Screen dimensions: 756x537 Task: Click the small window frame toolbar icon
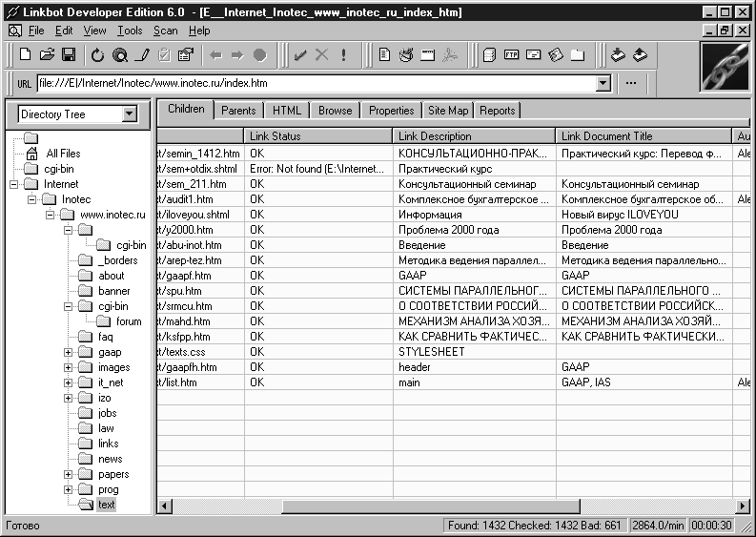pyautogui.click(x=428, y=55)
